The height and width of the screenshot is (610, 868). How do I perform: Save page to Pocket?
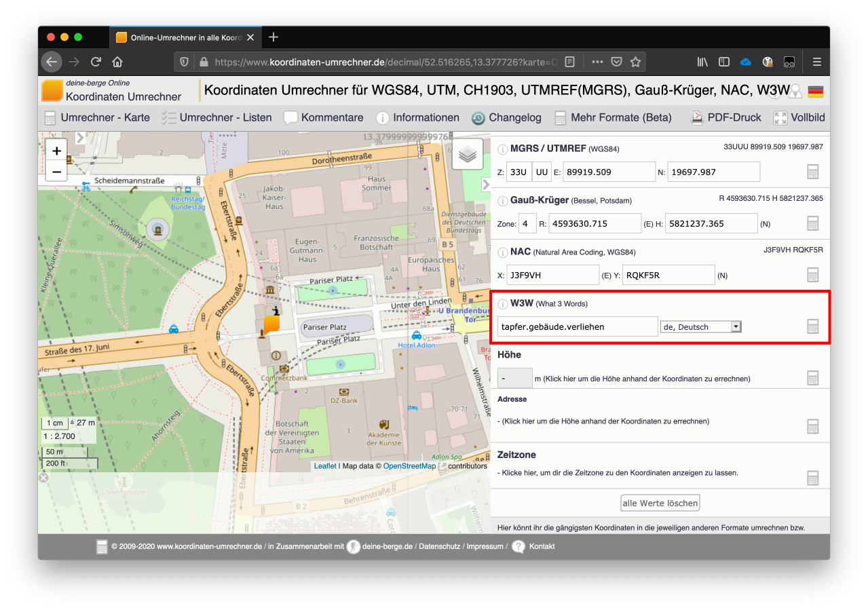click(x=616, y=62)
